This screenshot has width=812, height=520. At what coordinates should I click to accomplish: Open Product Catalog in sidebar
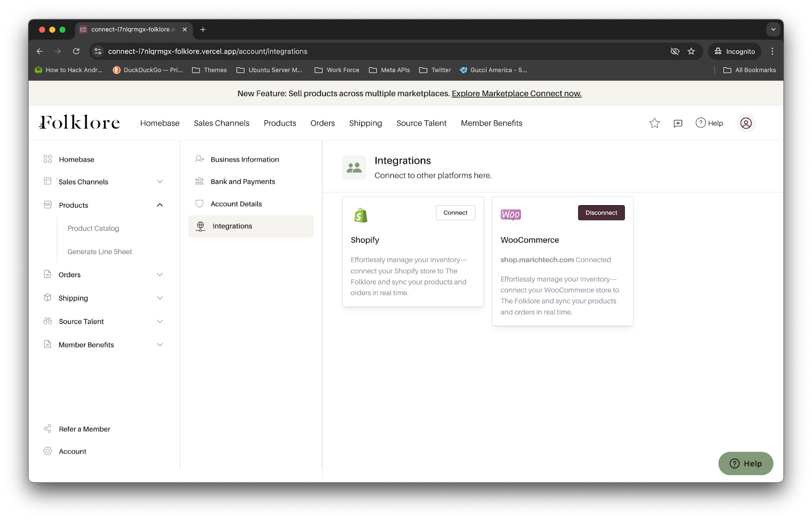[93, 229]
